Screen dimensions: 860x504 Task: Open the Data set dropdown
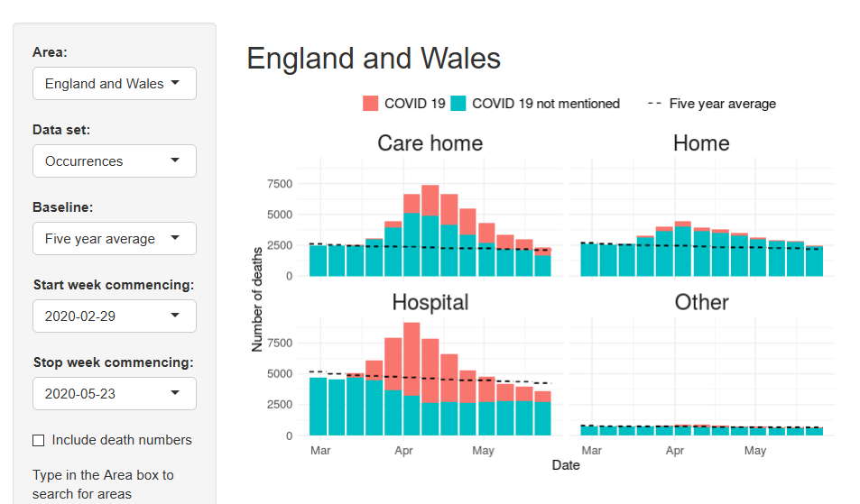click(x=114, y=161)
